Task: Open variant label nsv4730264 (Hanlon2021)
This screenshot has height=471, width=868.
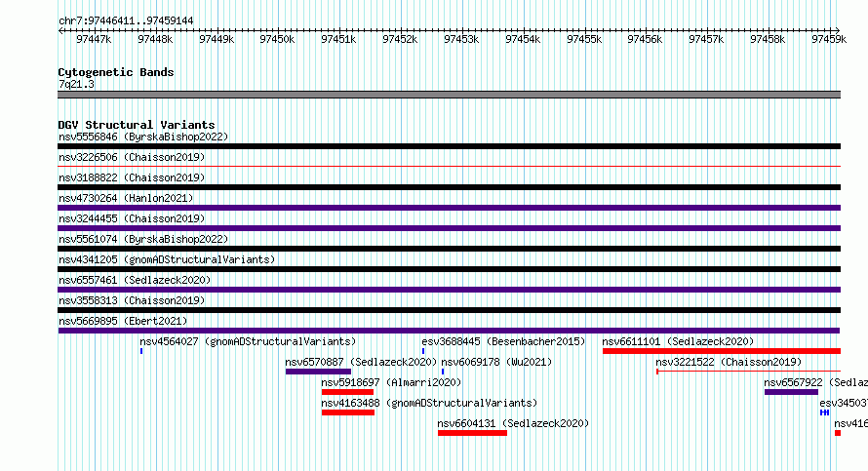Action: (x=126, y=198)
